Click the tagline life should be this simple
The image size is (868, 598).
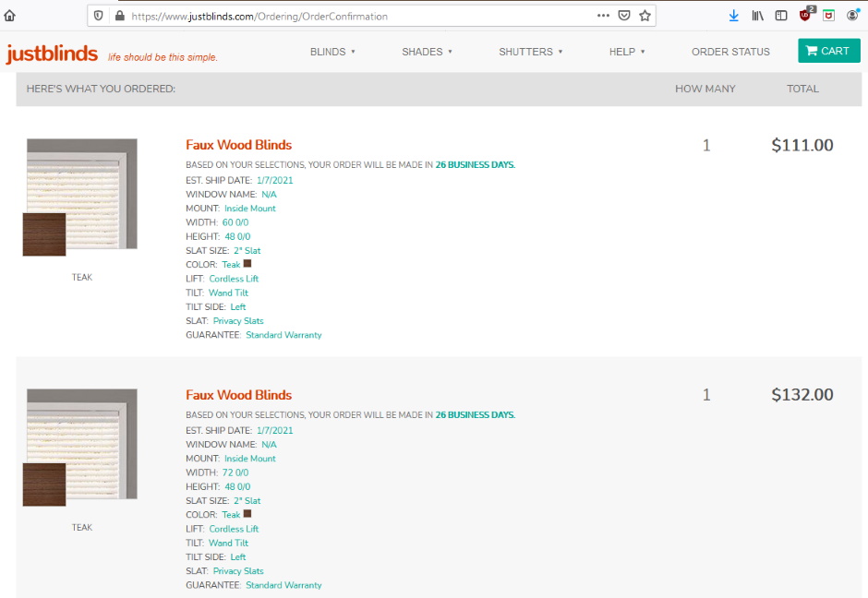[x=163, y=57]
